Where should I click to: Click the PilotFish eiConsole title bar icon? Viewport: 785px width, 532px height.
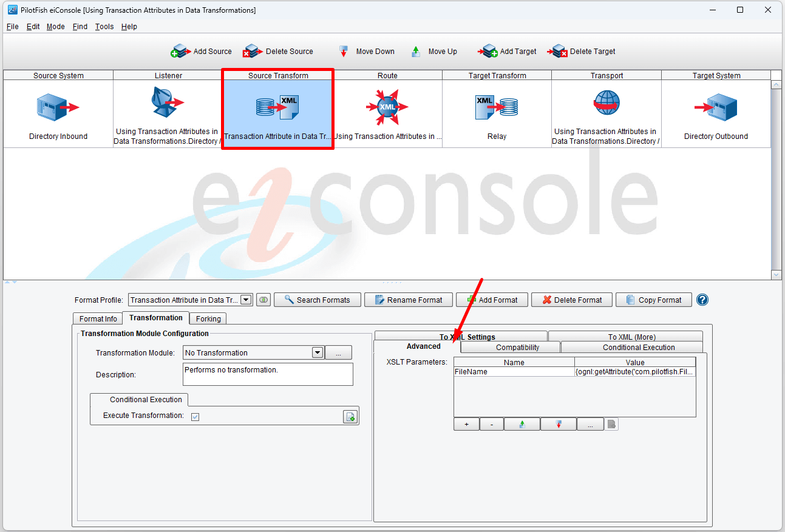click(12, 10)
